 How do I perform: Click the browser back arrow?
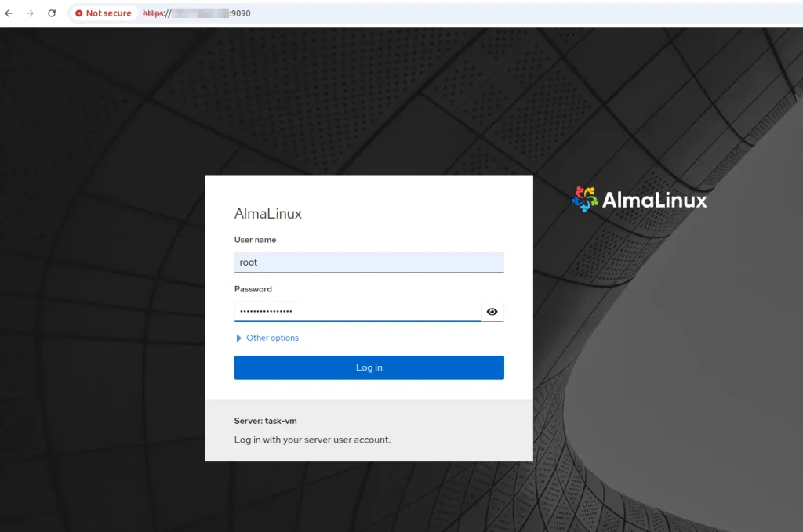click(9, 13)
